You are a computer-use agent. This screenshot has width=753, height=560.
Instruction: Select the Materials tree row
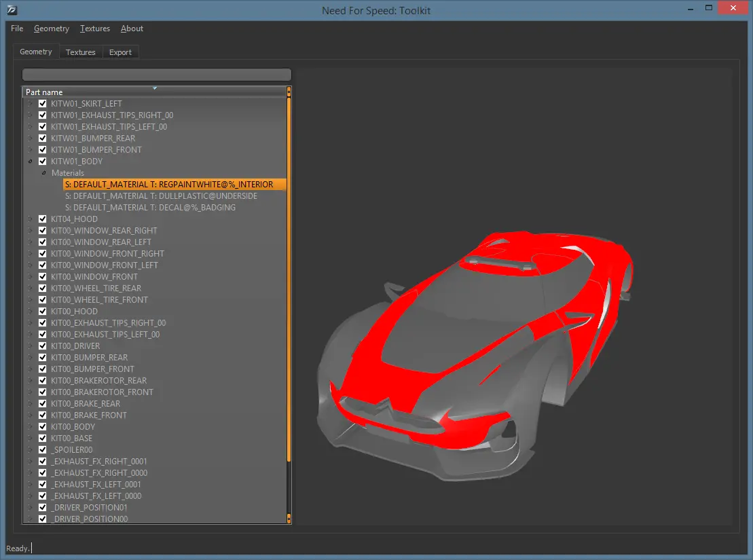point(68,173)
